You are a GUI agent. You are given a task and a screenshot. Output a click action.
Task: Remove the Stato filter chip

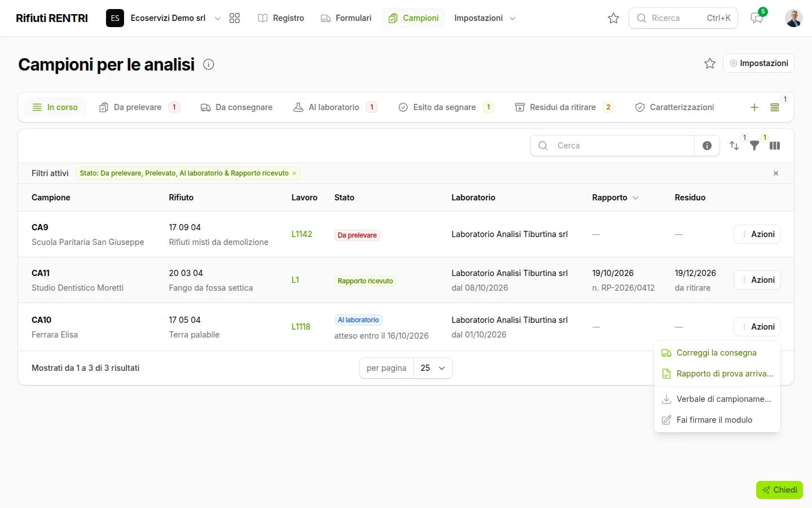point(294,173)
